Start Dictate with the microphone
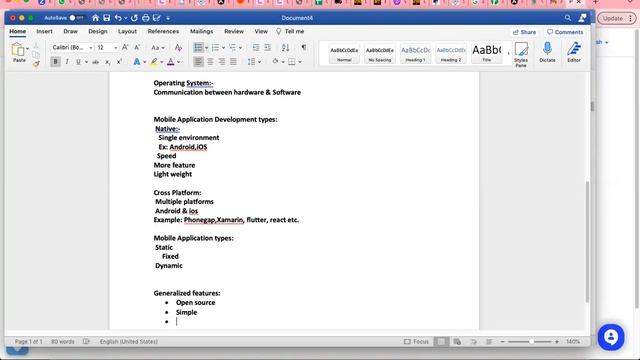 coord(547,52)
